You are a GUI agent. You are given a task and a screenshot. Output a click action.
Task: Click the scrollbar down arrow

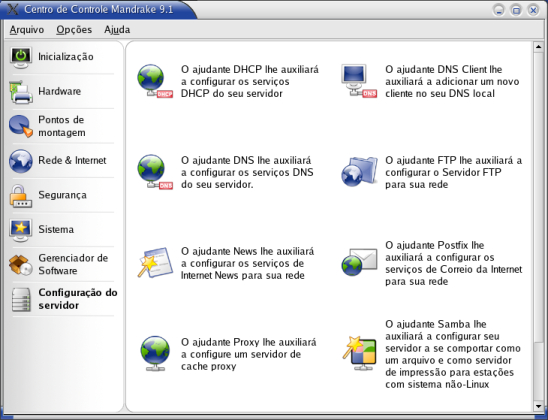538,406
